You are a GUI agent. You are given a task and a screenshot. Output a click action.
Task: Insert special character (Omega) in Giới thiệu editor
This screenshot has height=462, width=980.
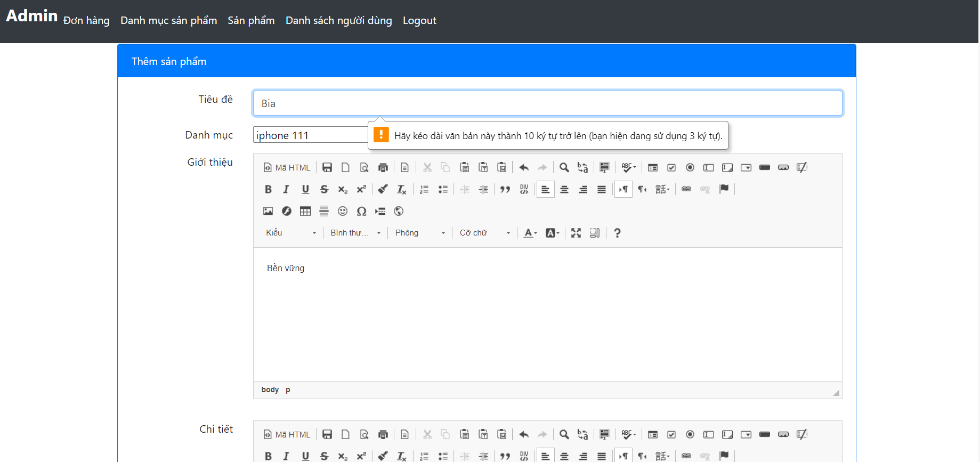tap(361, 212)
